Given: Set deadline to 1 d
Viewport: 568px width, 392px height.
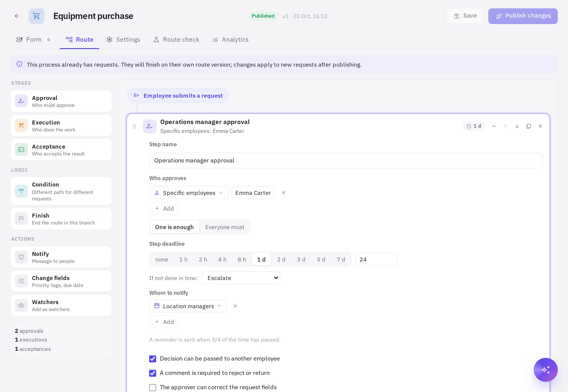Looking at the screenshot, I should pyautogui.click(x=261, y=259).
